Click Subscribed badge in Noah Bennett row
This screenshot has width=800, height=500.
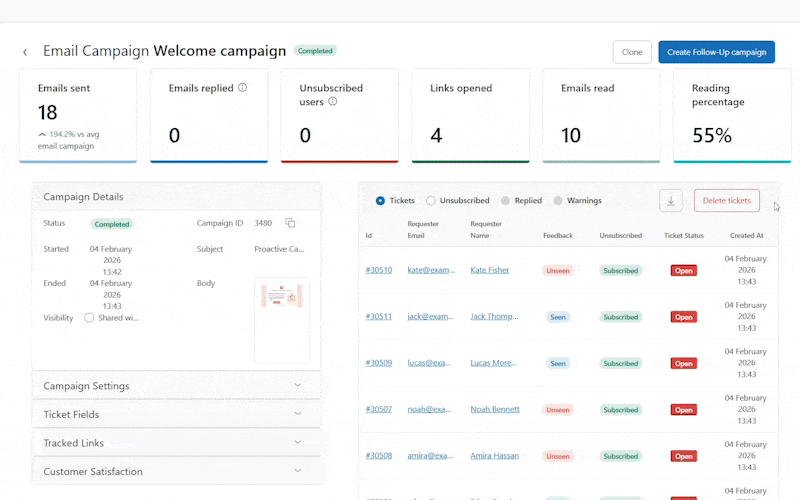[x=620, y=410]
